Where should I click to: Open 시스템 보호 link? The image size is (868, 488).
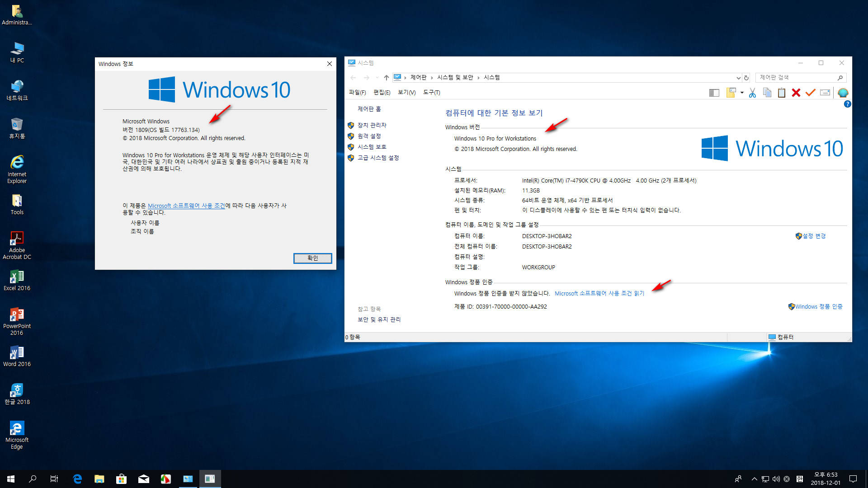coord(372,147)
